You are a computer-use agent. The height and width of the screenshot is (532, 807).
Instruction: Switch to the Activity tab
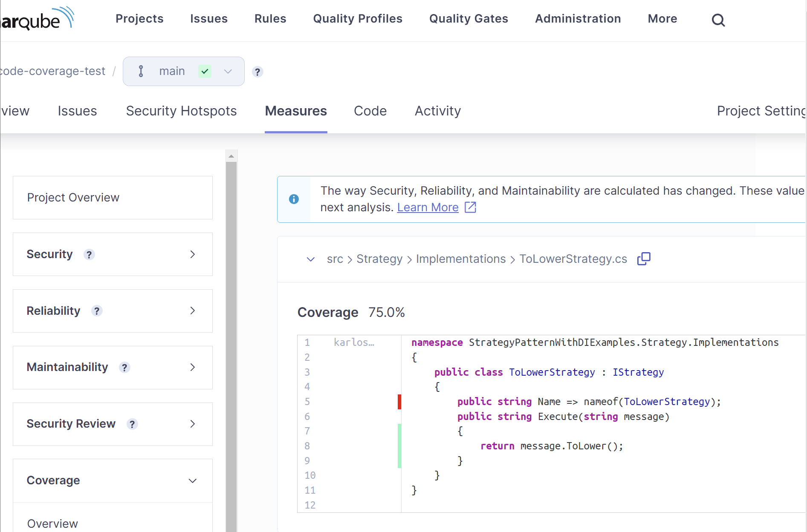(437, 111)
